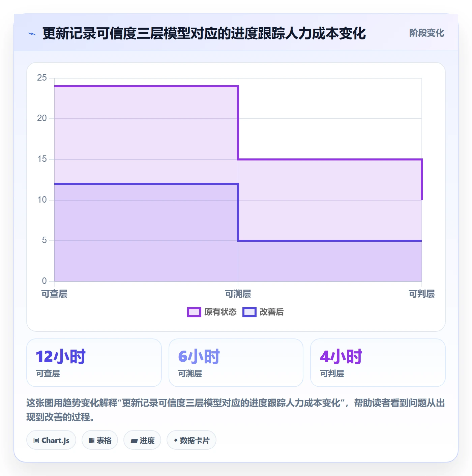Click the 原有状态 legend label
This screenshot has height=476, width=472.
[220, 312]
